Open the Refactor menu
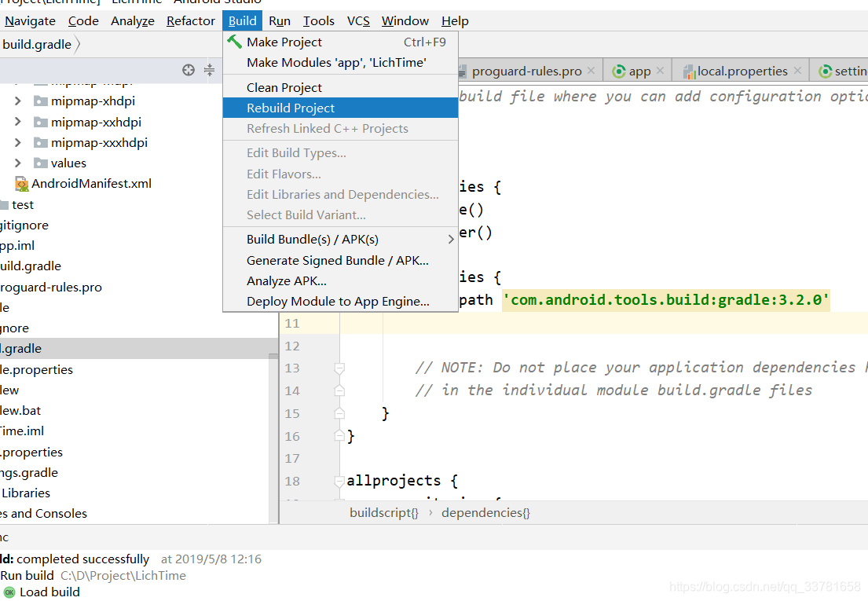 pos(190,21)
